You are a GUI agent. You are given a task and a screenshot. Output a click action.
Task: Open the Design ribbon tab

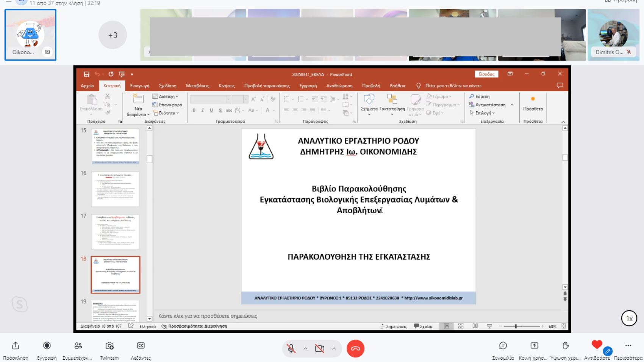[x=167, y=86]
